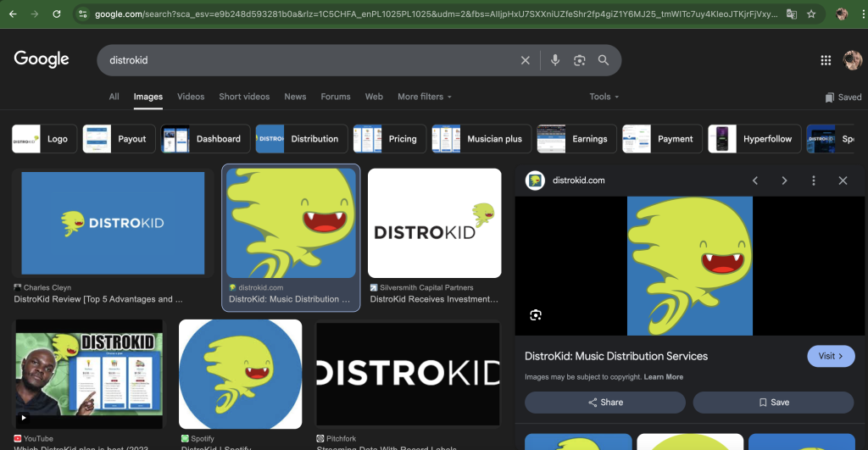Select the Images tab
Screen dimensions: 868x450
147,97
